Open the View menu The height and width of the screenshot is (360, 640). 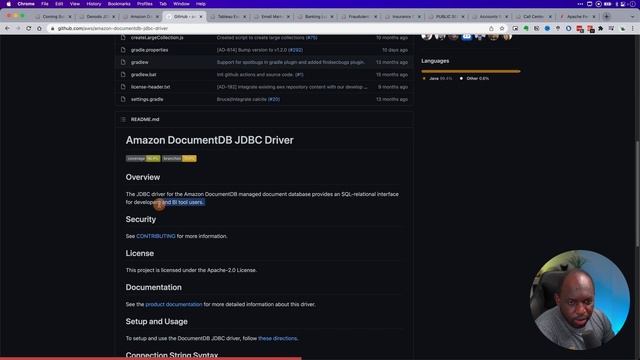(75, 4)
